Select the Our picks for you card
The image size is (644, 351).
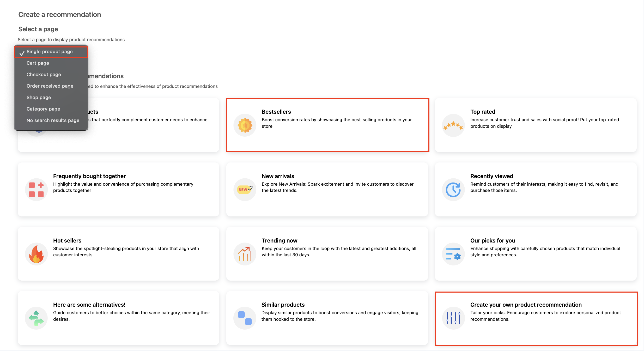[536, 254]
